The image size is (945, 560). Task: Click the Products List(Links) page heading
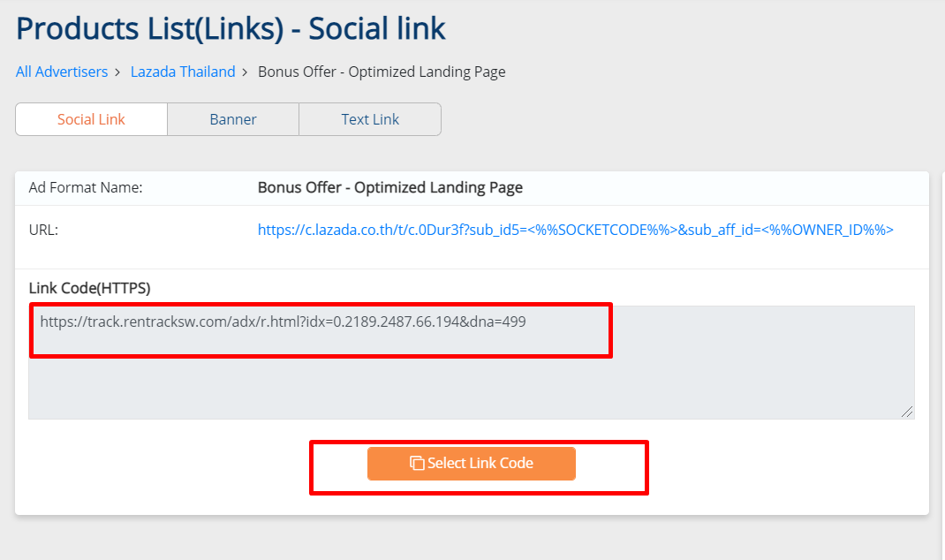click(231, 28)
